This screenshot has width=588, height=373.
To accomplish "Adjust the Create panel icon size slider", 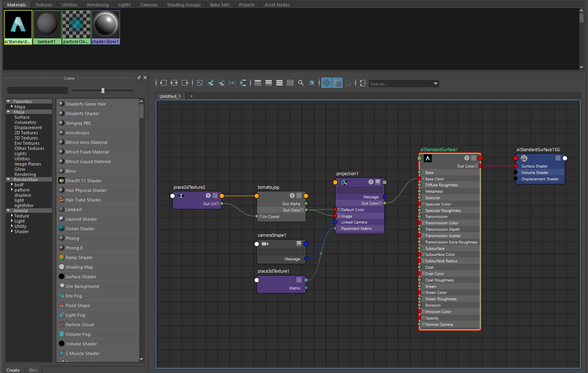I will [103, 90].
